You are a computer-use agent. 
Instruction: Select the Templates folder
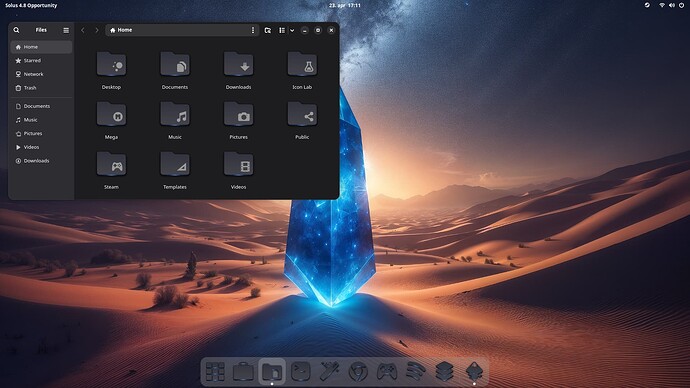(175, 164)
